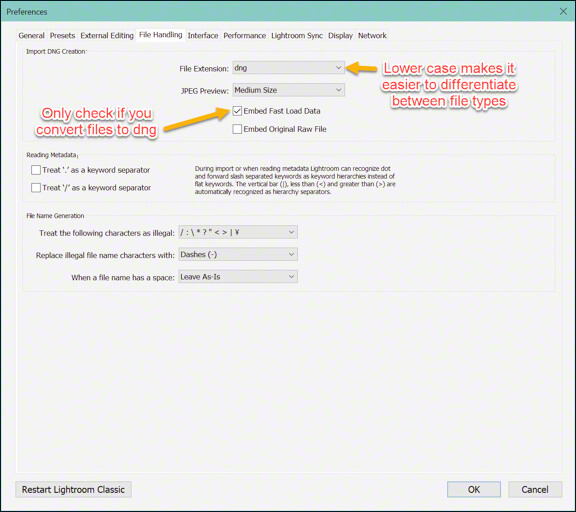The image size is (576, 512).
Task: Click Restart Lightroom Classic button
Action: (x=73, y=490)
